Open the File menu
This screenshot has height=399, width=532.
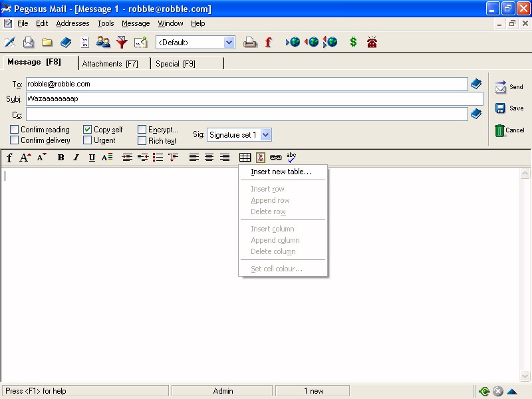[x=23, y=23]
